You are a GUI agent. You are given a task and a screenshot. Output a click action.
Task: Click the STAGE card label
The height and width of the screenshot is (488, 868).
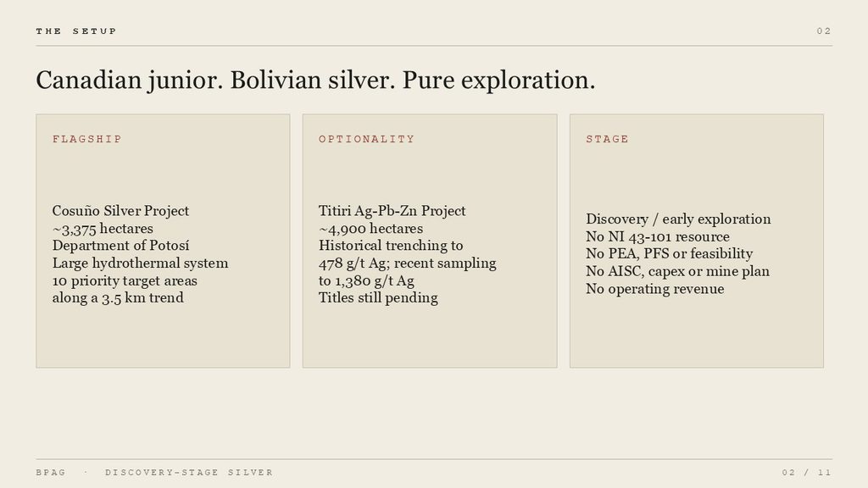point(607,139)
